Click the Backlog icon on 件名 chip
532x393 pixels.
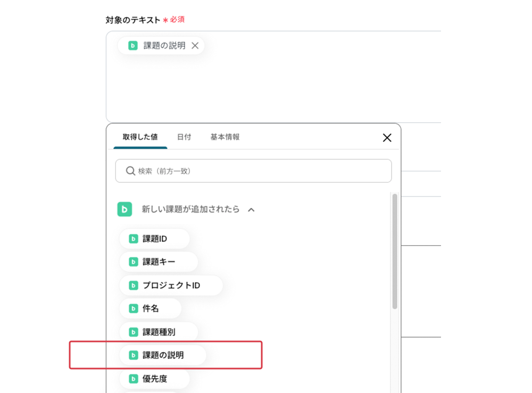(134, 308)
